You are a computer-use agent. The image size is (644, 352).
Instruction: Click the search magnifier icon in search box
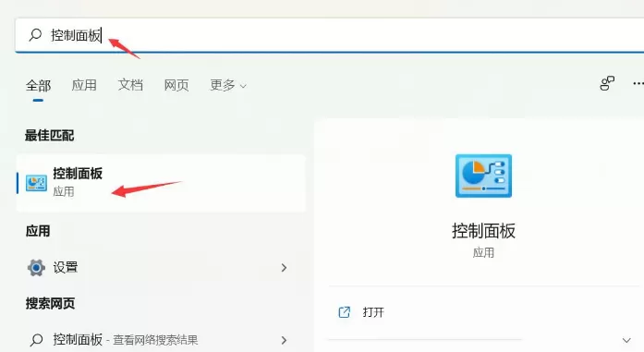click(x=35, y=35)
